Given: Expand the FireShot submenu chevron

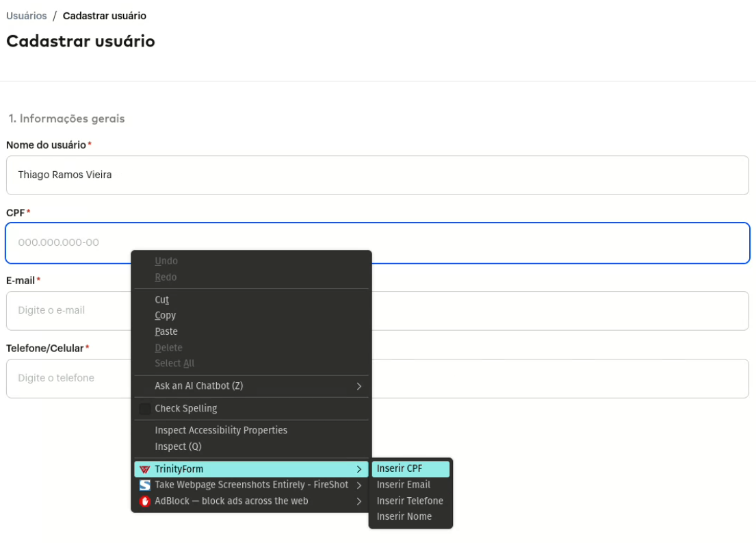Looking at the screenshot, I should pos(359,485).
